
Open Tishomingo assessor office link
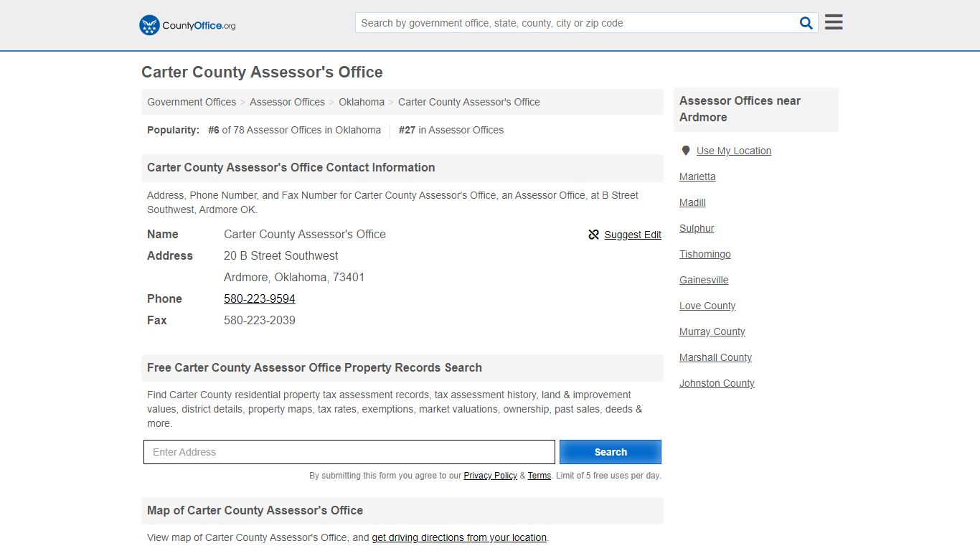pyautogui.click(x=705, y=254)
